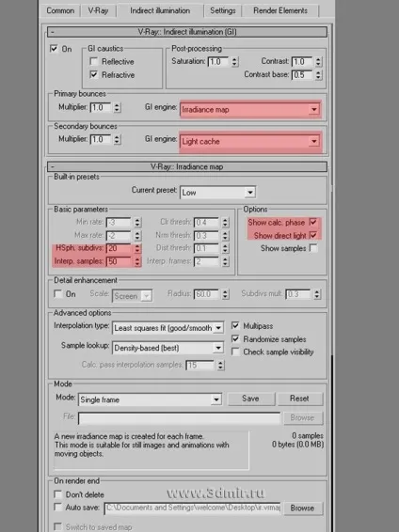The height and width of the screenshot is (532, 399).
Task: Switch to the Common tab
Action: (60, 10)
